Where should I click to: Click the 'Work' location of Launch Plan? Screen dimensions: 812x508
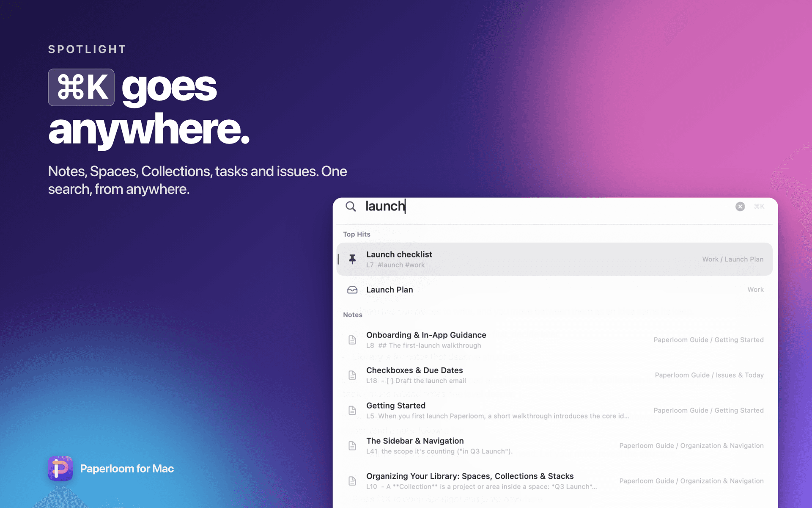tap(755, 290)
